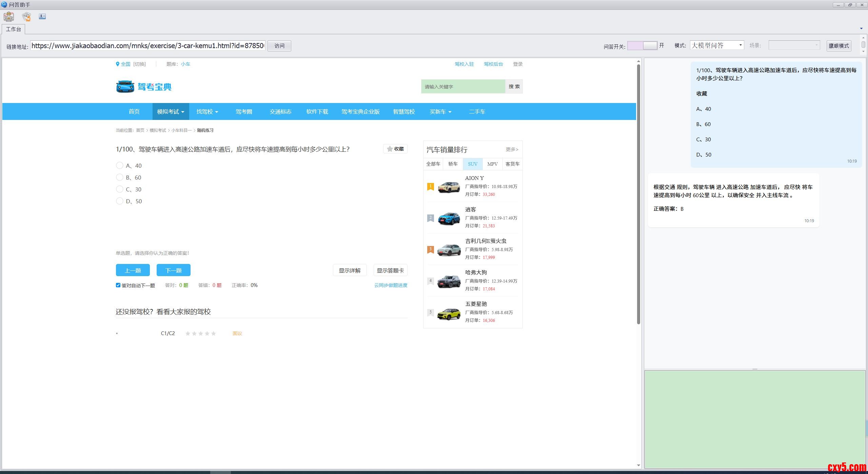Uncheck 答对自动下一题 checkbox
This screenshot has width=868, height=474.
click(x=118, y=285)
